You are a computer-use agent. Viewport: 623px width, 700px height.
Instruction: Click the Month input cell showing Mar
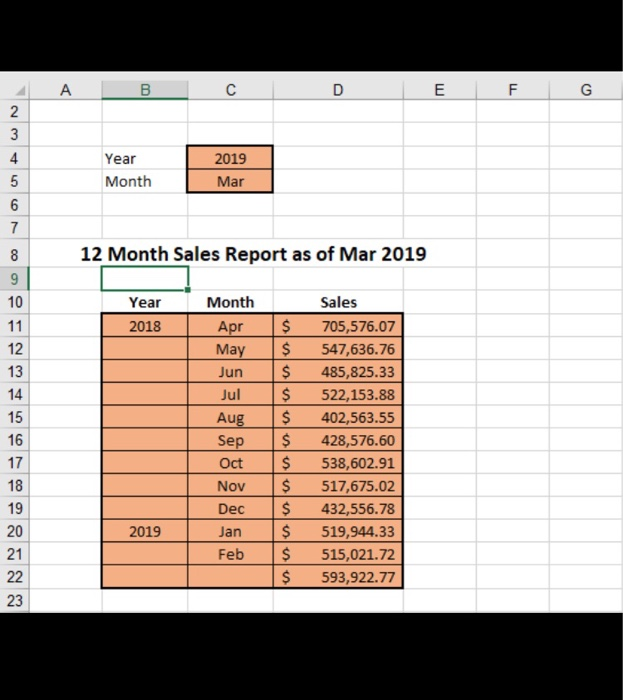coord(230,181)
